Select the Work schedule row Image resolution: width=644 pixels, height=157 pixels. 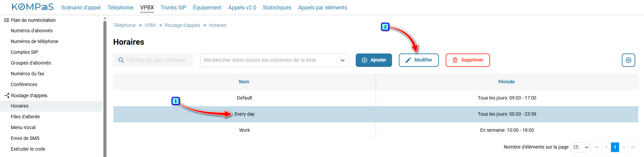click(x=376, y=130)
